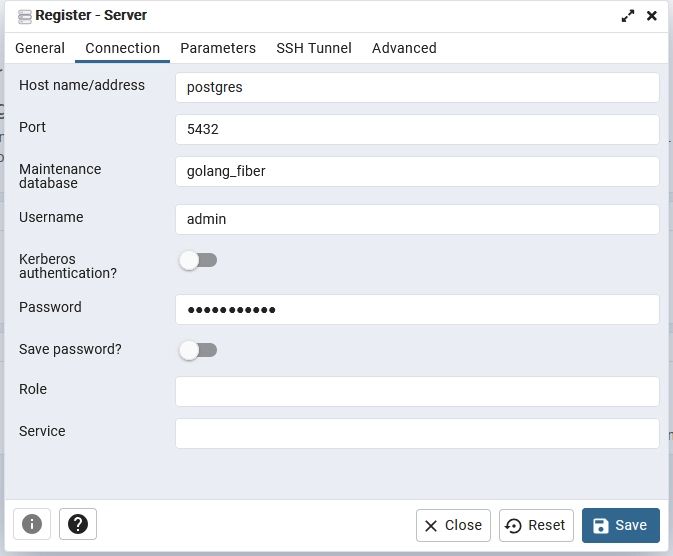Click the Maintenance database label

pos(60,176)
